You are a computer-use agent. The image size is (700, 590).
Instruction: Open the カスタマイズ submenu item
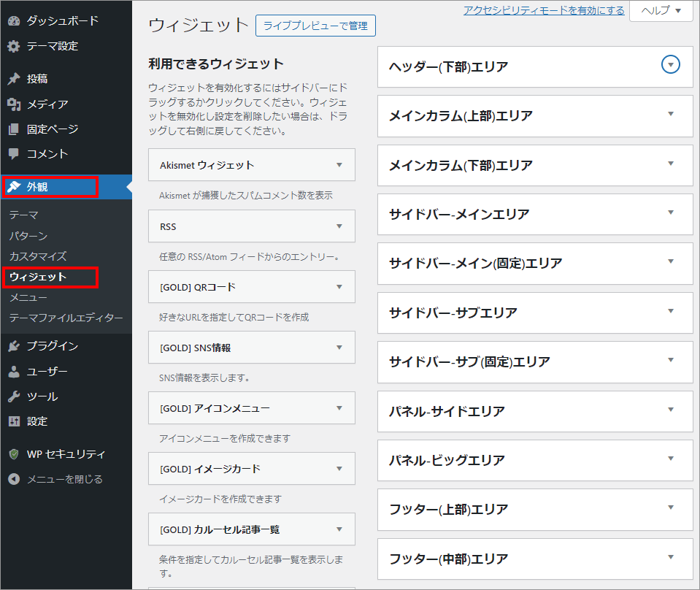[x=38, y=256]
